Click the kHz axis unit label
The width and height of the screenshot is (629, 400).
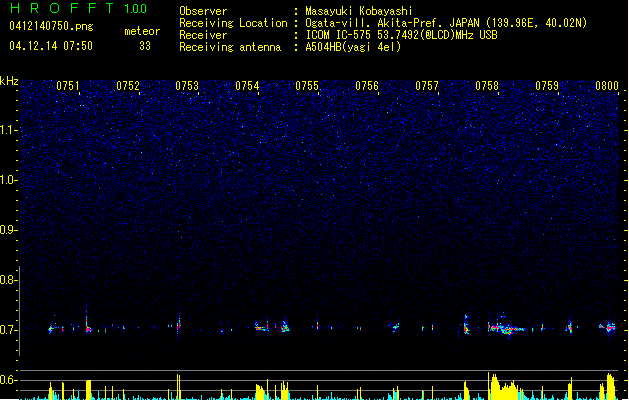tap(9, 81)
